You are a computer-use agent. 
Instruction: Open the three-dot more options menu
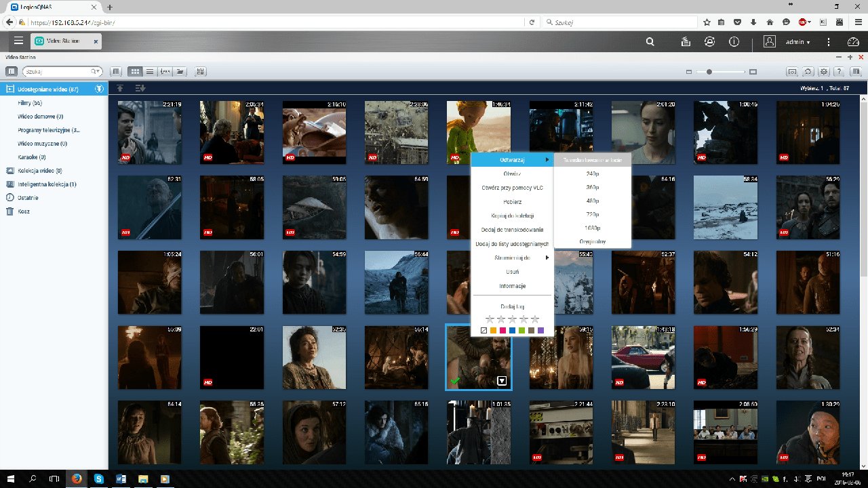(x=829, y=41)
